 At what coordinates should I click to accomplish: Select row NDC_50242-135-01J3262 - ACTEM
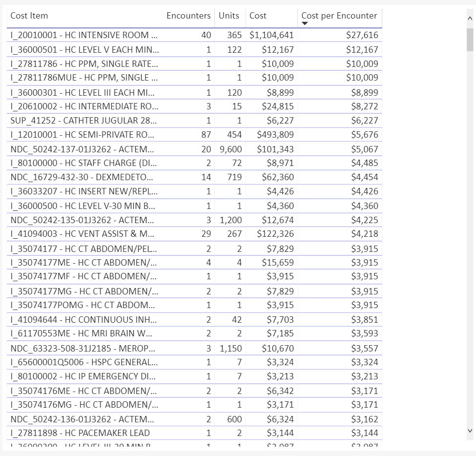coord(194,220)
